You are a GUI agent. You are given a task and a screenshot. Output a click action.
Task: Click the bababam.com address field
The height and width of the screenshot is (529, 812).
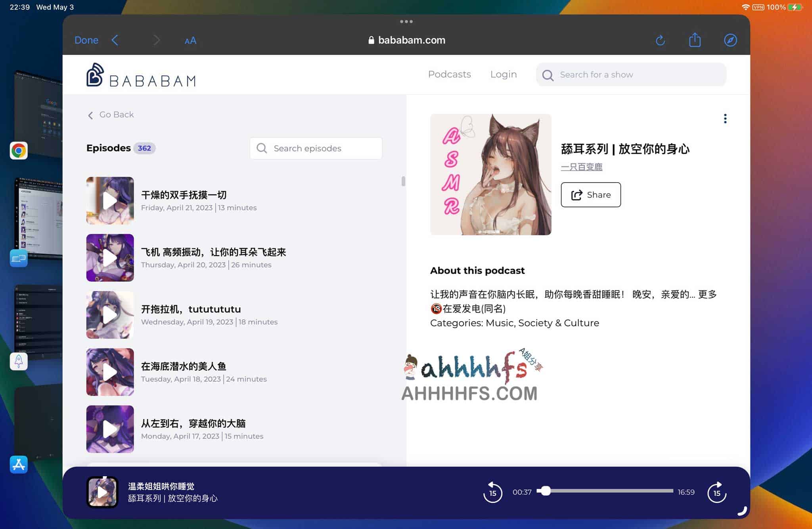point(406,40)
